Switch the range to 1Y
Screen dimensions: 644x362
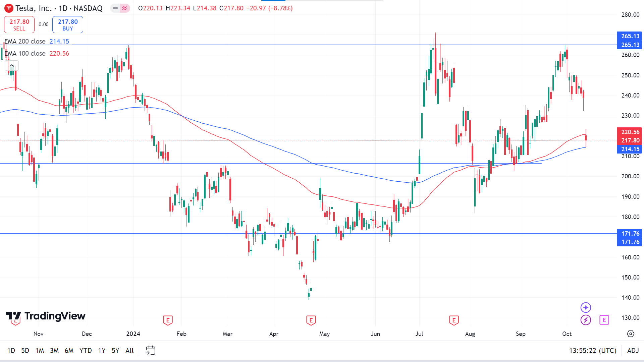click(x=102, y=351)
